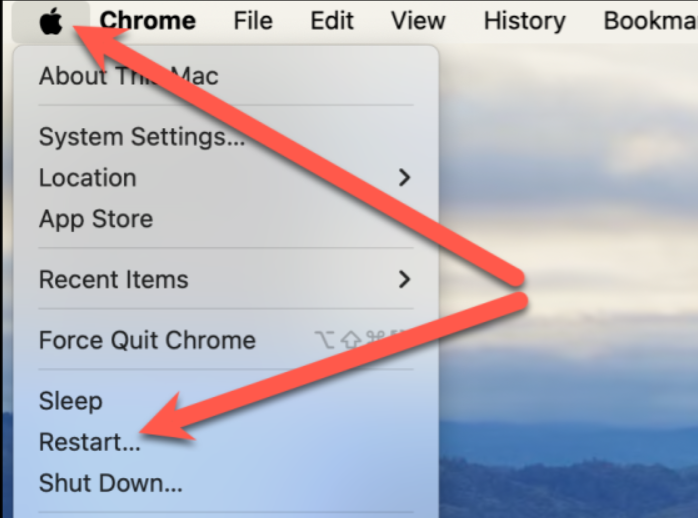Open System Settings from Apple menu
The image size is (698, 518).
pyautogui.click(x=141, y=137)
